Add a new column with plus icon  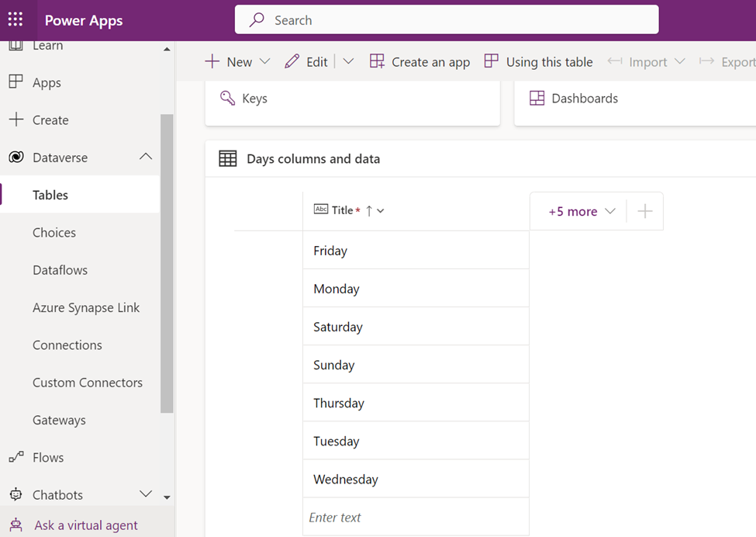(644, 211)
